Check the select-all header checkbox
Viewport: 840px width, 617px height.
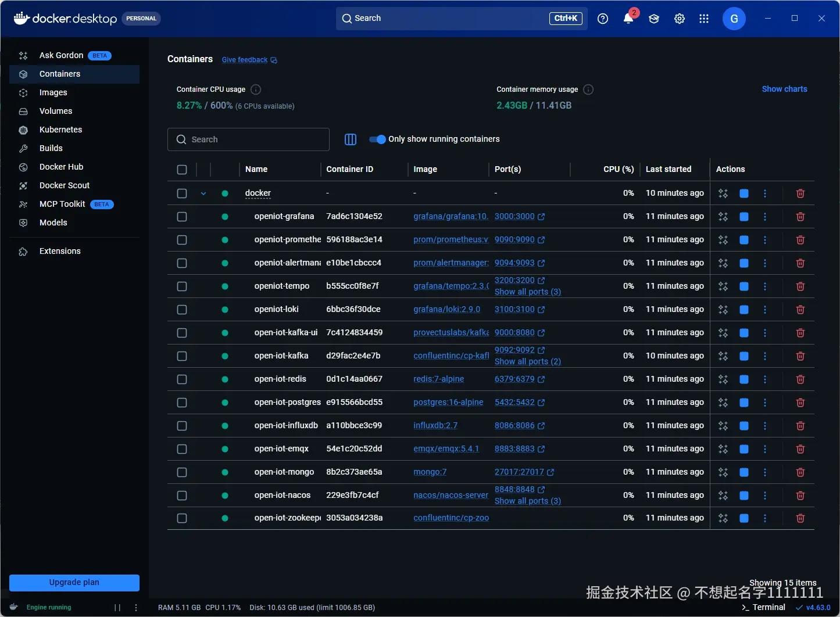(182, 170)
